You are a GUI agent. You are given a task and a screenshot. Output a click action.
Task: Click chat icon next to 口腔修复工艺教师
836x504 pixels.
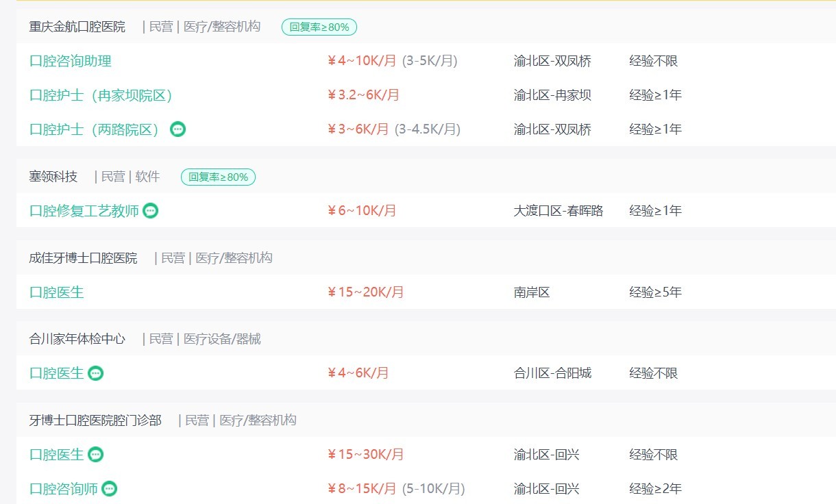[x=151, y=211]
